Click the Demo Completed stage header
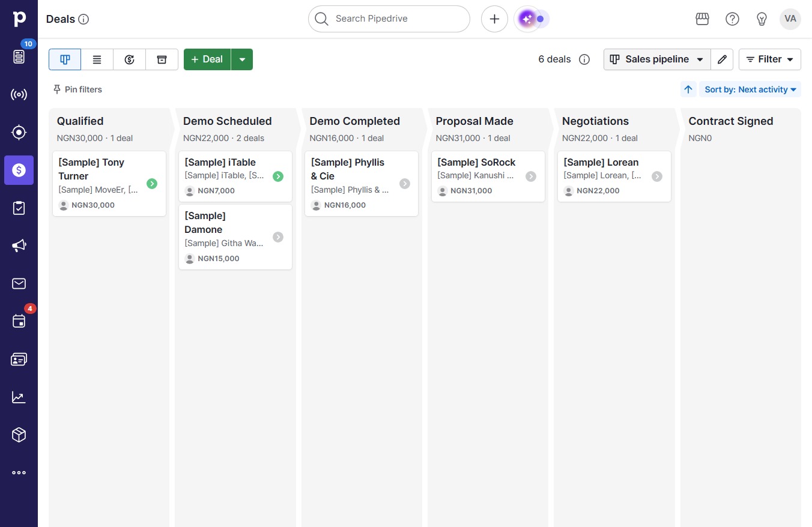Screen dimensions: 812x527 (355, 121)
